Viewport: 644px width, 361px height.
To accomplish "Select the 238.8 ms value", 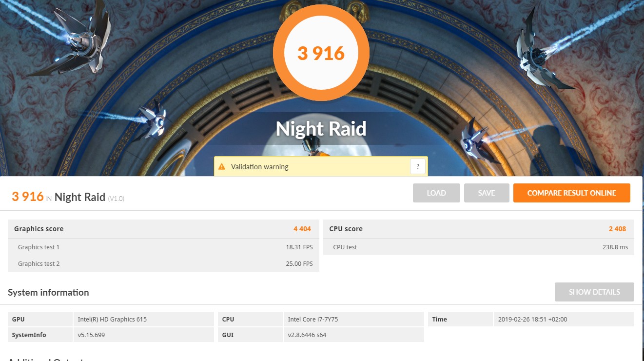I will click(x=615, y=247).
